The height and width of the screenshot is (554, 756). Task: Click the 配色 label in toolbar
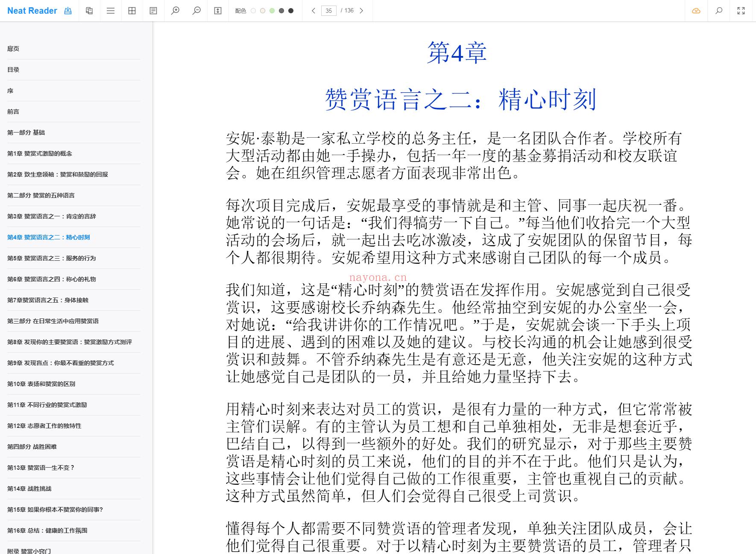tap(240, 11)
